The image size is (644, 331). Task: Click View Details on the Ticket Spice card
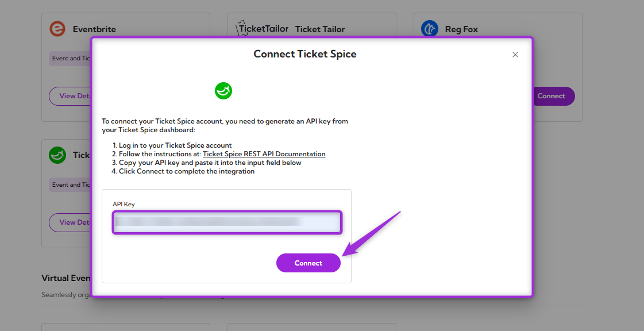click(70, 222)
